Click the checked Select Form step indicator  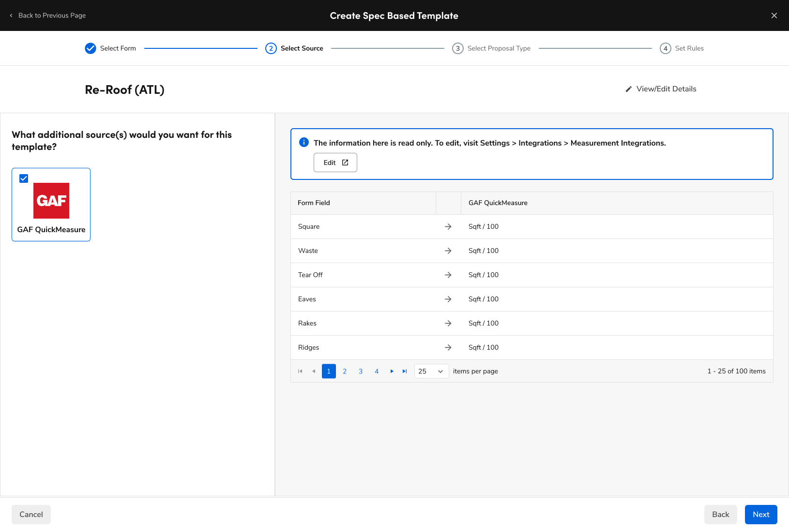[91, 48]
